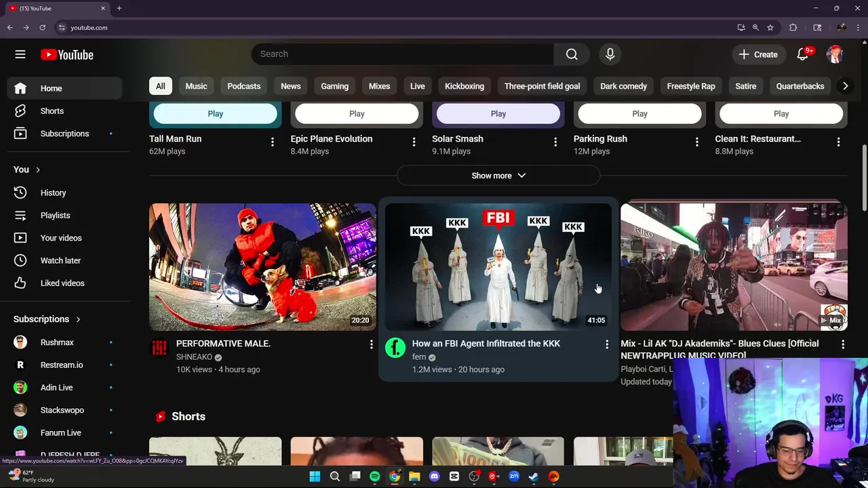
Task: Open the hamburger guide menu
Action: click(20, 54)
